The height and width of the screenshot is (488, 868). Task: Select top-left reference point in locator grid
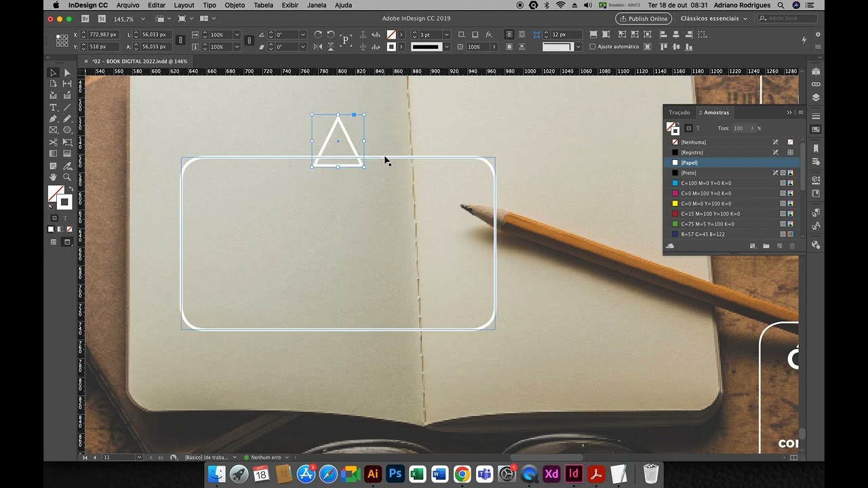point(58,36)
